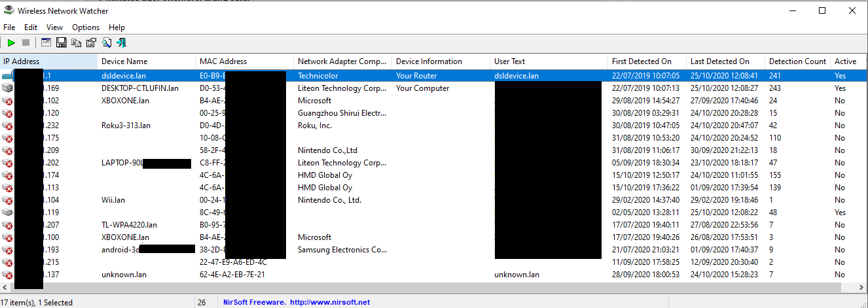The image size is (868, 308).
Task: Start scanning with the green play icon
Action: pos(11,43)
